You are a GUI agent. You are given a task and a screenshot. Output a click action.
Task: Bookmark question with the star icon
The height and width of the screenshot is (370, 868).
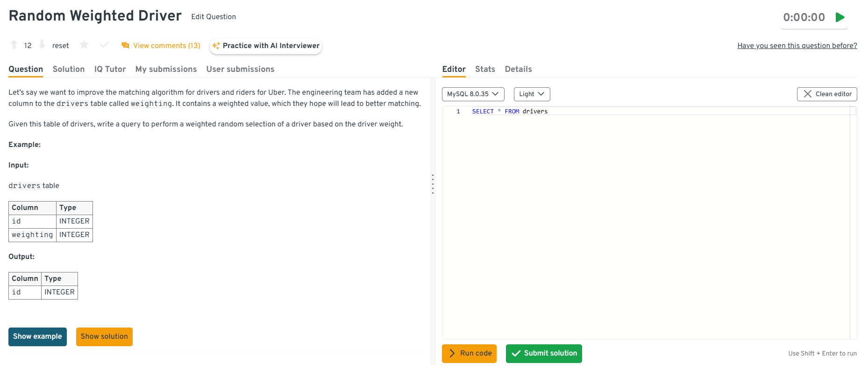point(84,45)
